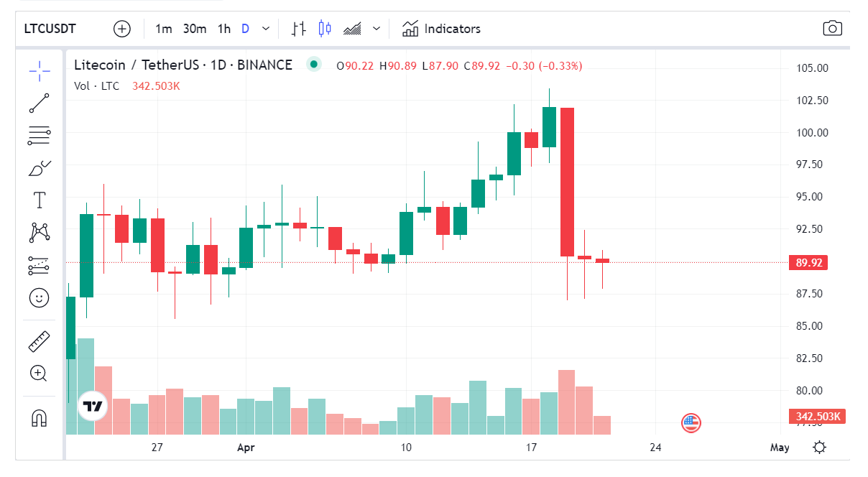This screenshot has height=477, width=868.
Task: Open chart settings via the gear icon
Action: [x=819, y=447]
